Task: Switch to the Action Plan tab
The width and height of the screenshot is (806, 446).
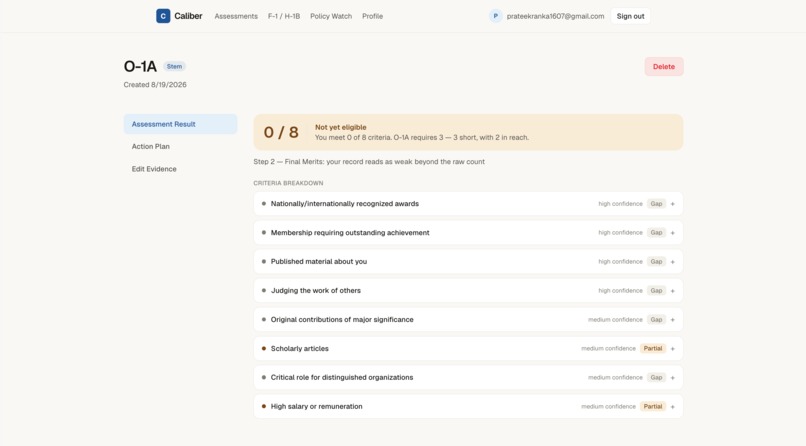Action: pyautogui.click(x=180, y=146)
